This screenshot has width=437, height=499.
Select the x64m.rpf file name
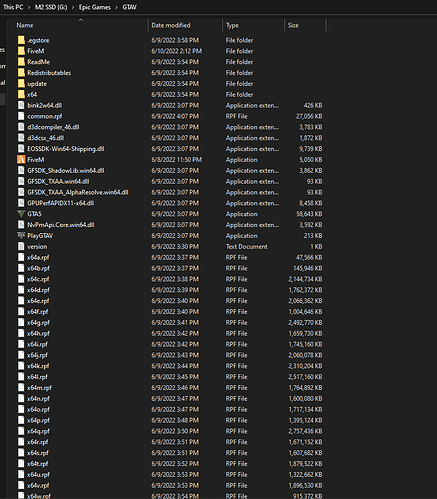pyautogui.click(x=39, y=388)
